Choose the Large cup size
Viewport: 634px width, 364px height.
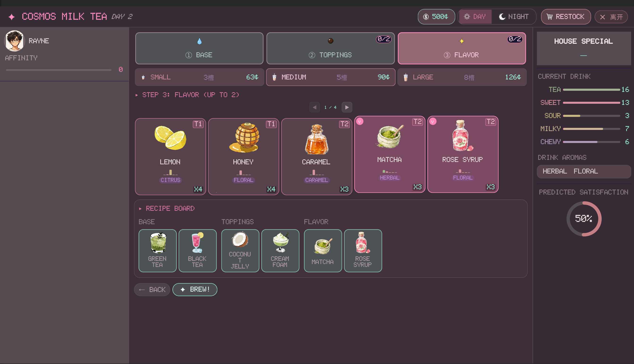coord(462,77)
